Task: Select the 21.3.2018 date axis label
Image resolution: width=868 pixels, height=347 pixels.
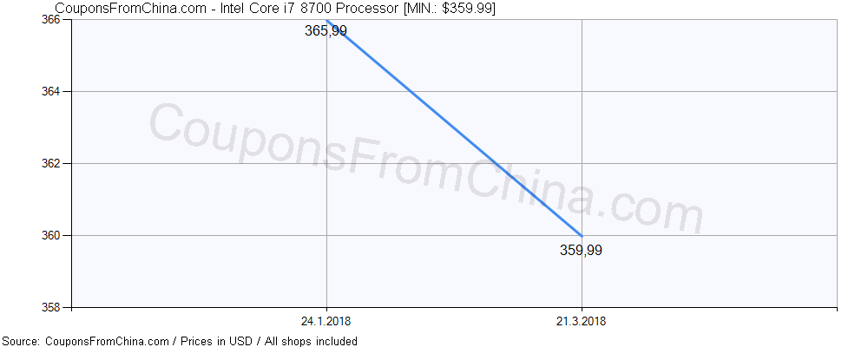Action: coord(582,321)
